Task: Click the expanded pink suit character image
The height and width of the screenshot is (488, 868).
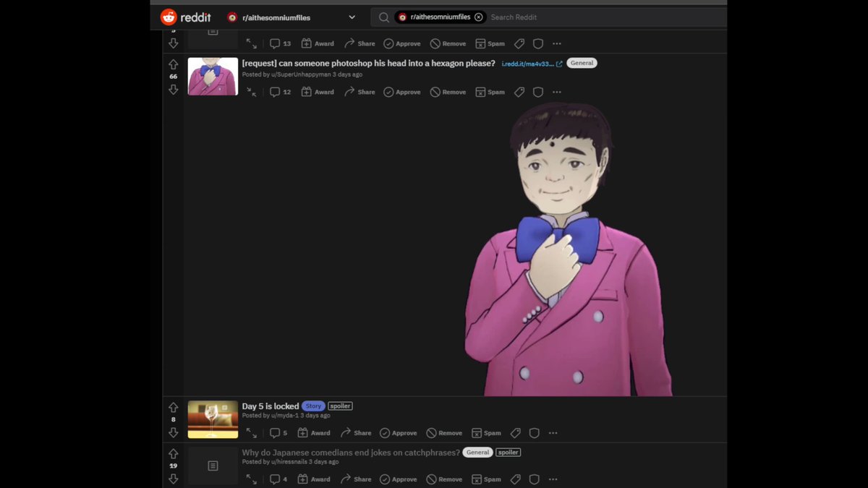Action: coord(570,249)
